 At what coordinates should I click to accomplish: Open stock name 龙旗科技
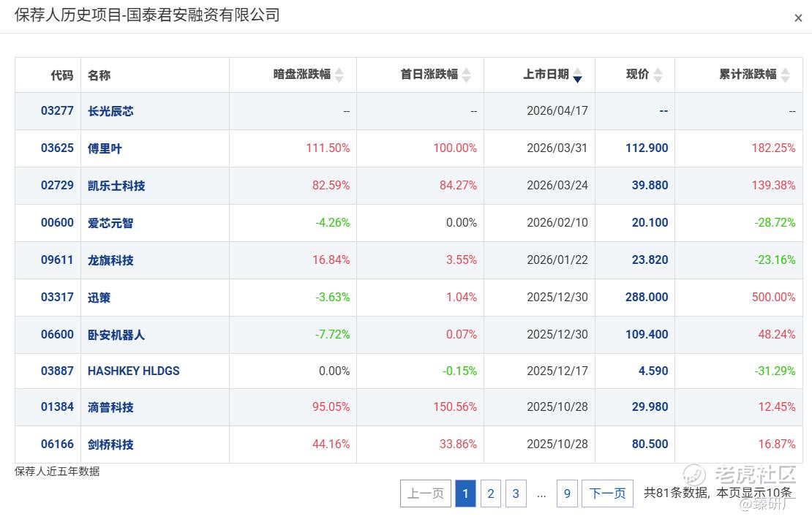(110, 260)
